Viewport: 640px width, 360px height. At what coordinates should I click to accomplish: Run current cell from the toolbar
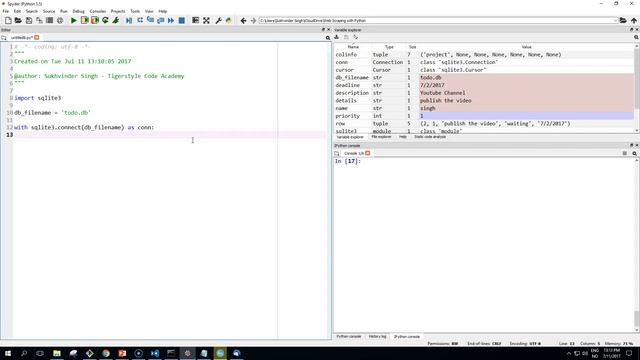point(84,20)
